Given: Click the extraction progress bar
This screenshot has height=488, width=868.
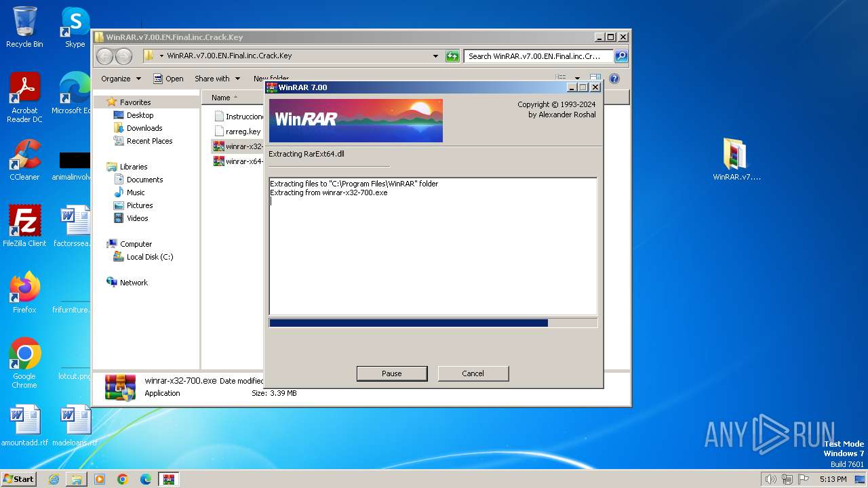Looking at the screenshot, I should pyautogui.click(x=433, y=323).
